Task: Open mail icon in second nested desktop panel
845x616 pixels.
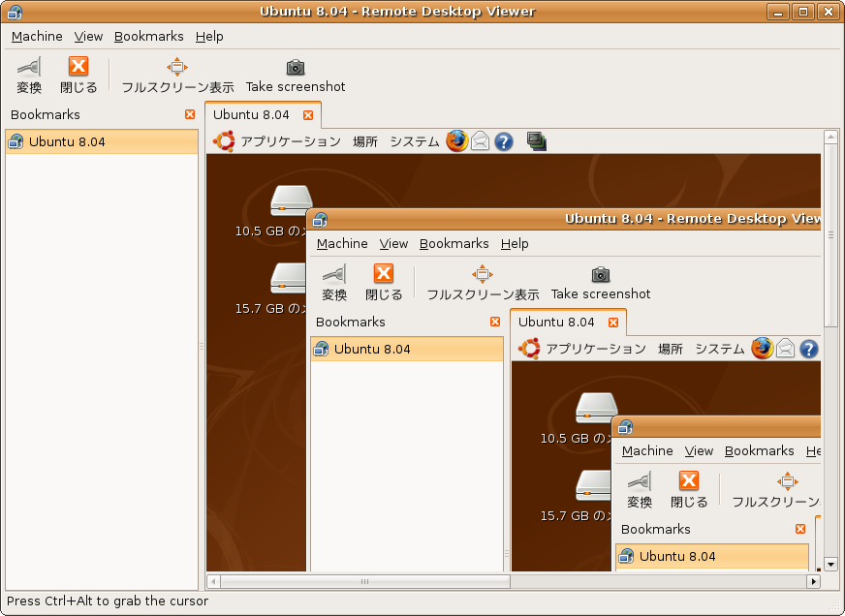Action: tap(785, 349)
